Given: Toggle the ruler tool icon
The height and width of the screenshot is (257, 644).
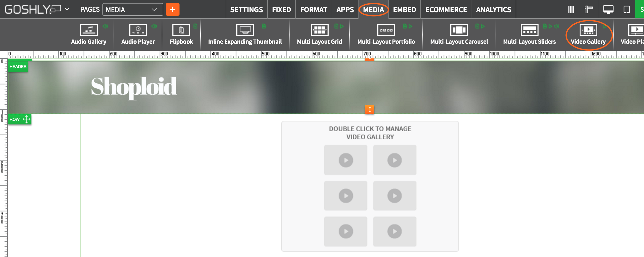Looking at the screenshot, I should point(588,9).
